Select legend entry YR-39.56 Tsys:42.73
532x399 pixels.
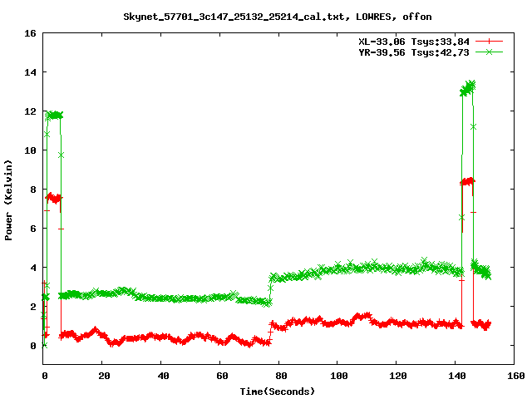point(414,52)
